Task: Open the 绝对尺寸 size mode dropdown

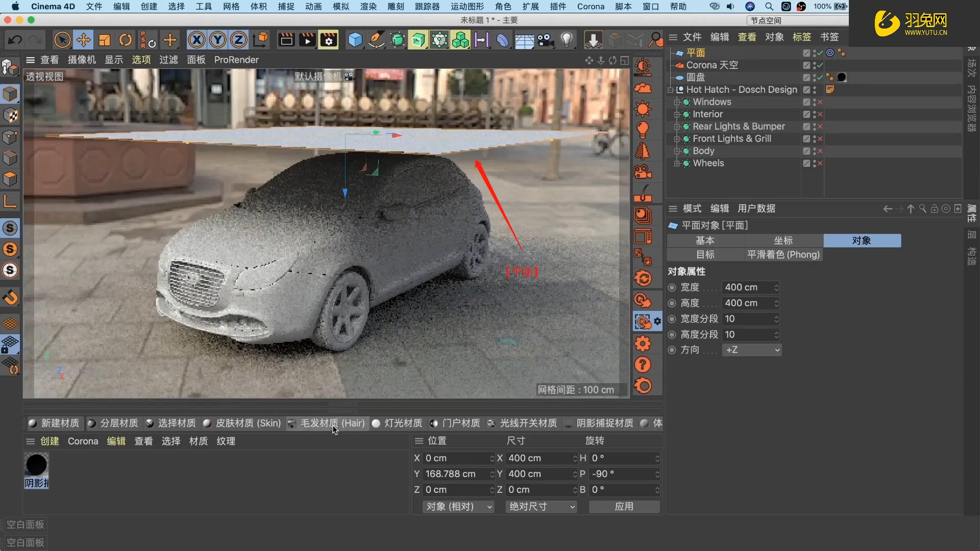Action: (541, 507)
